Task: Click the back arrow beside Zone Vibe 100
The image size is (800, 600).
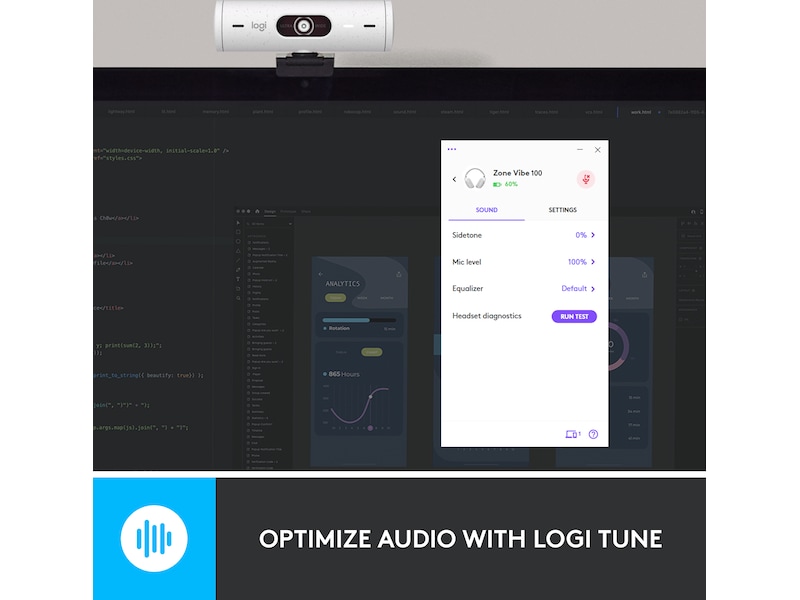Action: pos(454,180)
